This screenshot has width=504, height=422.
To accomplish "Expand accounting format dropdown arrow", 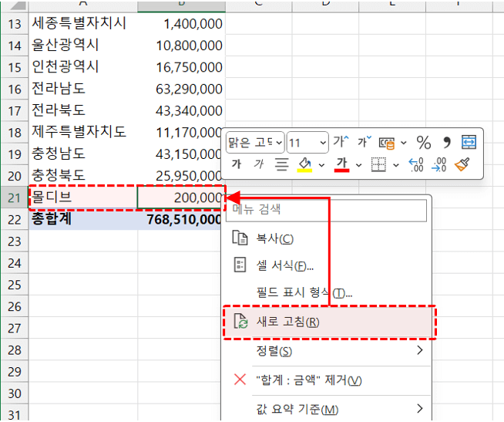I will pos(404,143).
